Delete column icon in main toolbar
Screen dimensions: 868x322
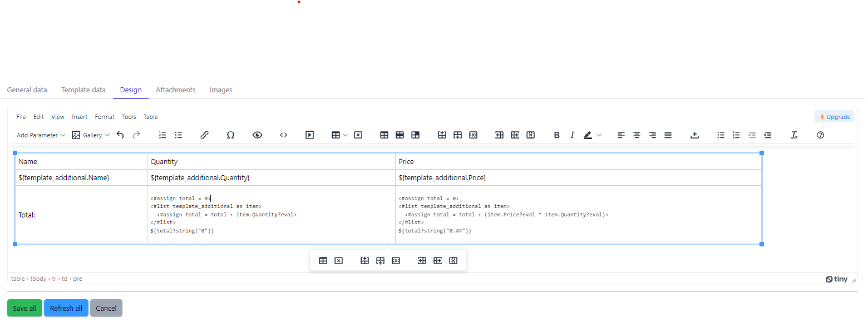coord(530,135)
